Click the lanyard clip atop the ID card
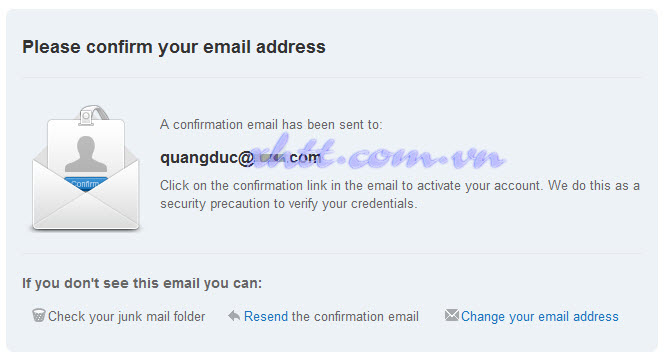The width and height of the screenshot is (665, 363). pyautogui.click(x=91, y=114)
